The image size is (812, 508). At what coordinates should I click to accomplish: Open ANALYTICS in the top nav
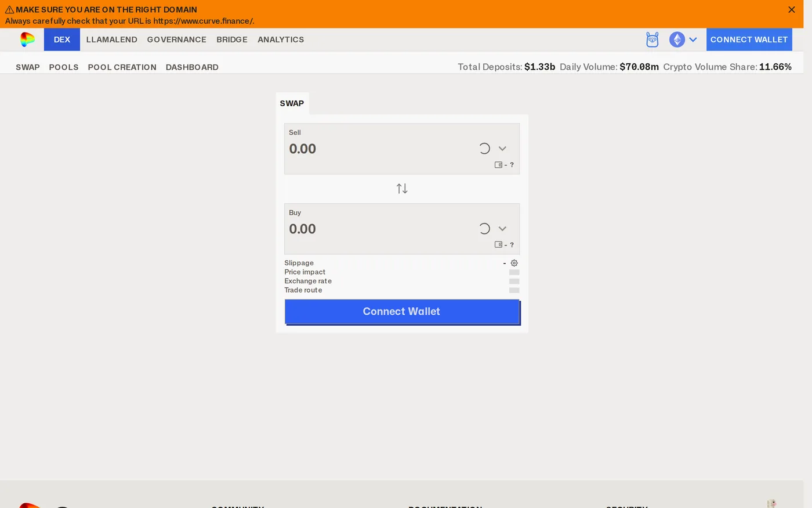pos(281,39)
